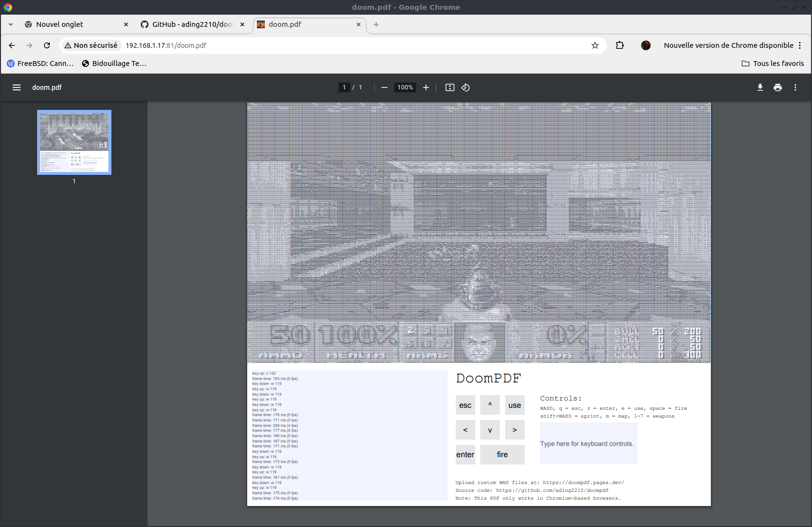The height and width of the screenshot is (527, 812).
Task: Click the Non sécurisé site info chip
Action: (91, 45)
